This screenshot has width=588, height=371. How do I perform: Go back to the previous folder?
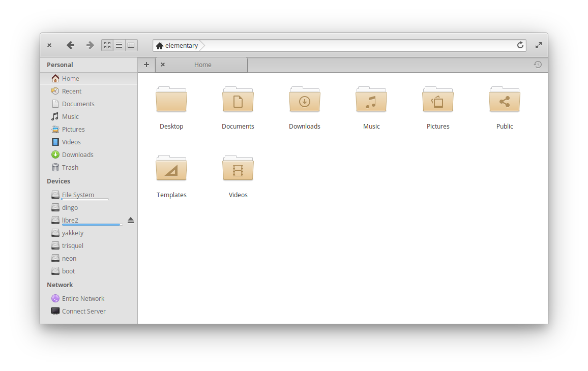[71, 45]
